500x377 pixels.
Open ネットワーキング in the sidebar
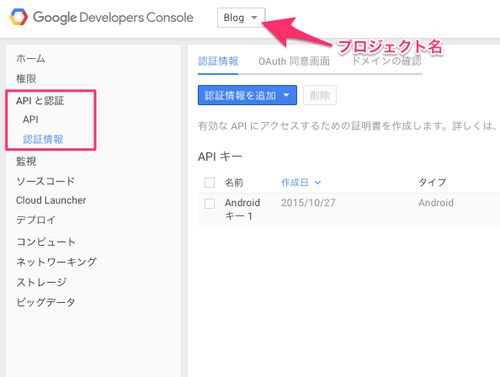pos(56,262)
